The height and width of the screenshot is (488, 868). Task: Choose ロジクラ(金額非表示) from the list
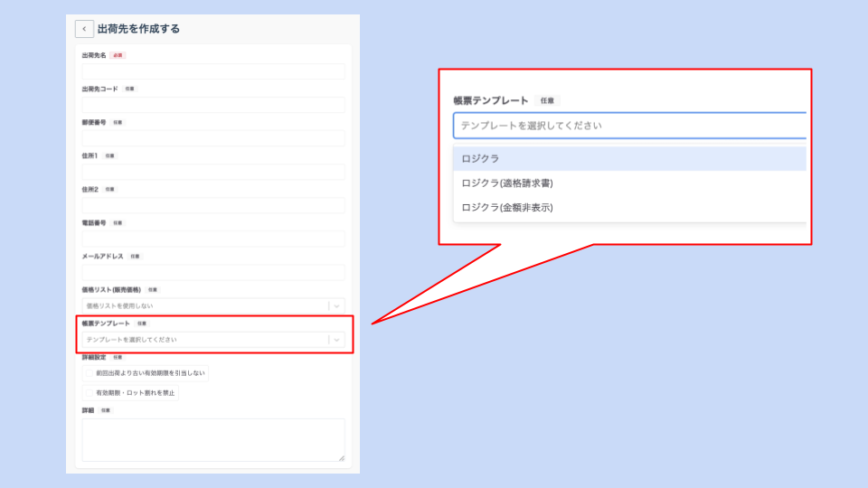630,208
